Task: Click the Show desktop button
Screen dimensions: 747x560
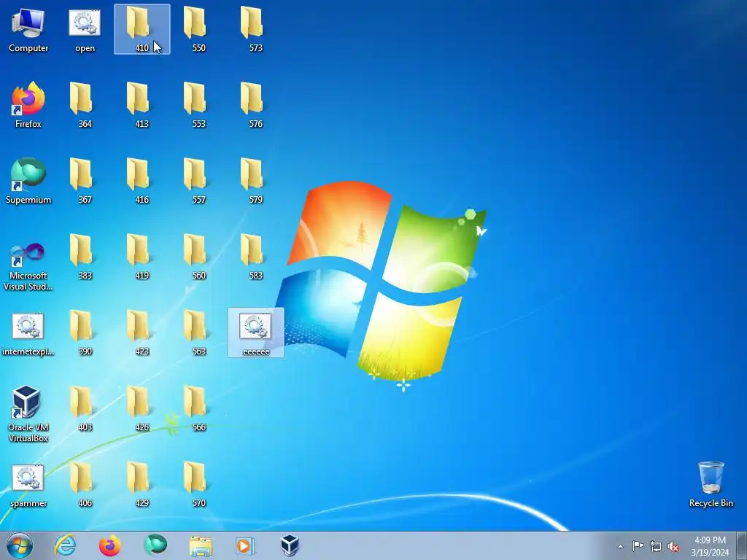Action: click(x=742, y=546)
